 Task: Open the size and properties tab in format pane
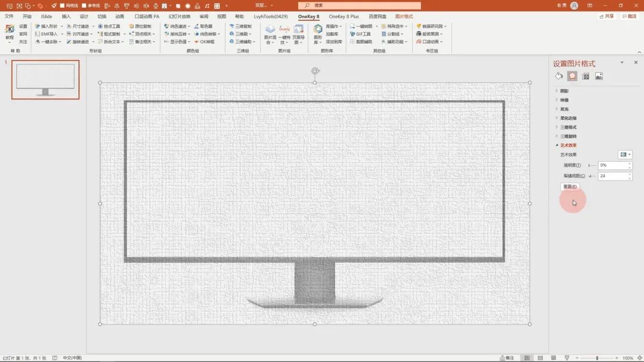pyautogui.click(x=586, y=76)
